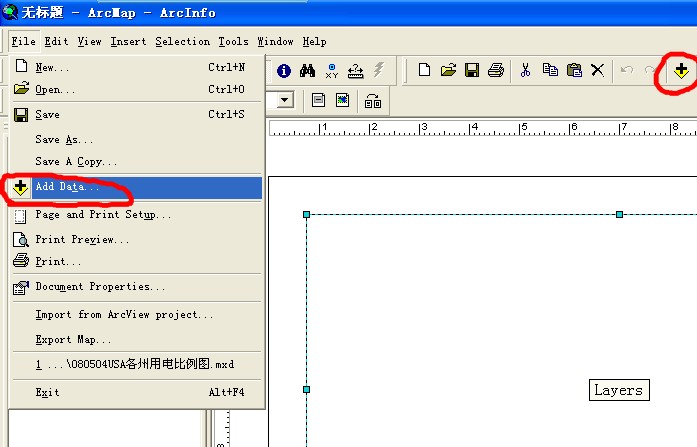Open the View menu

click(x=89, y=41)
